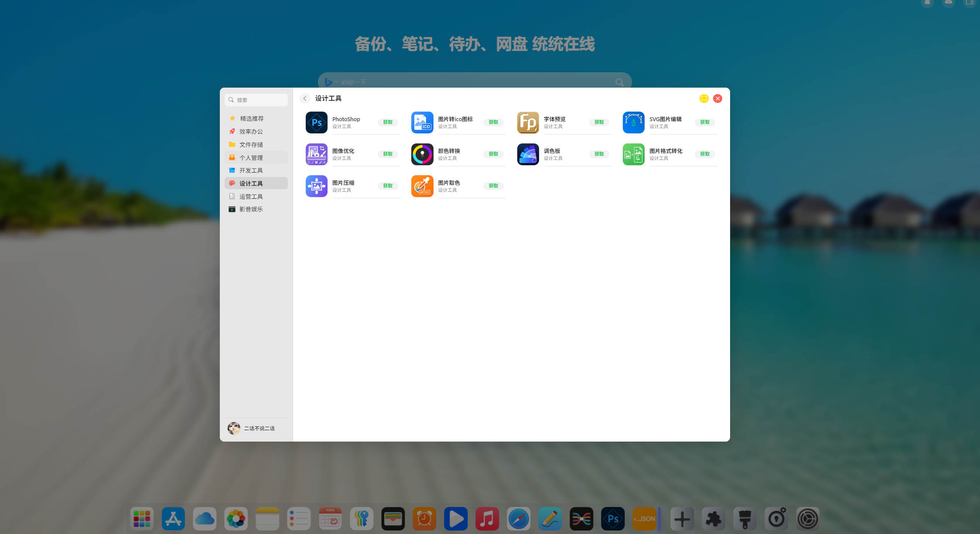Open Reminders from the dock
The height and width of the screenshot is (534, 980).
[299, 519]
